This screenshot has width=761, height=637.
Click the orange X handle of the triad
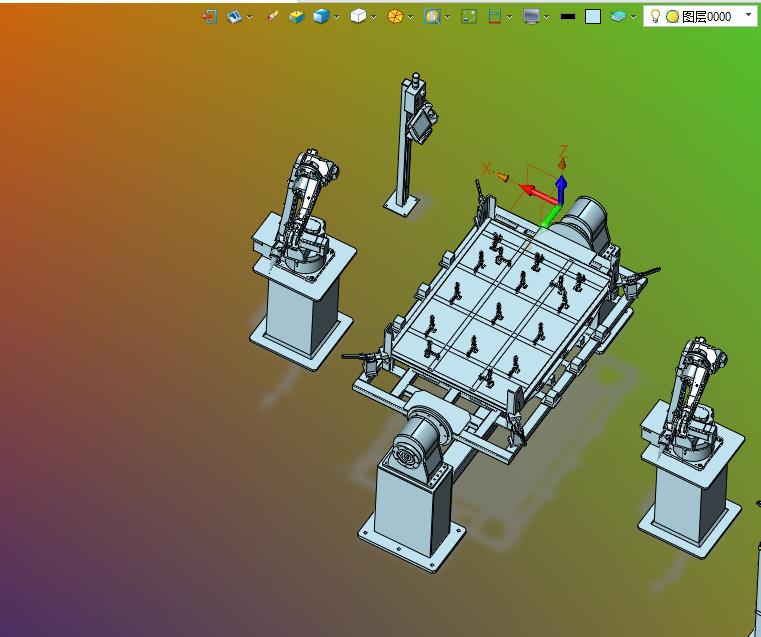pos(502,178)
